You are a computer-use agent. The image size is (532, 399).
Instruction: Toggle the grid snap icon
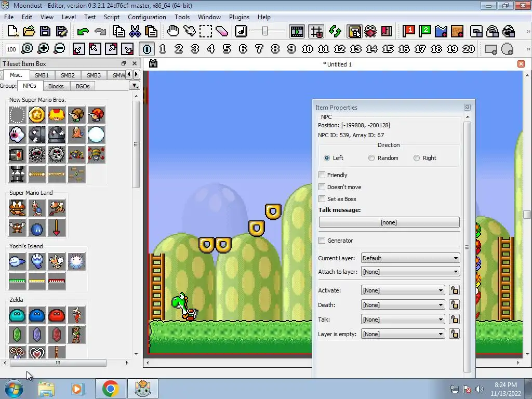(x=316, y=32)
